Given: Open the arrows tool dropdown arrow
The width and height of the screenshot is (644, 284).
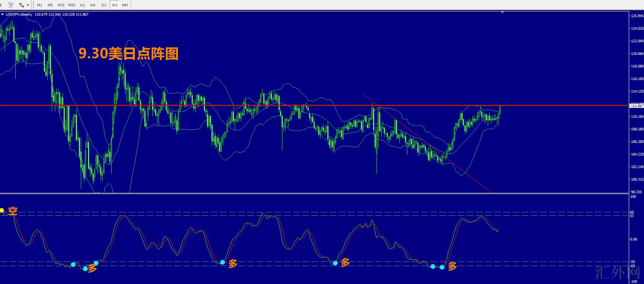Looking at the screenshot, I should click(x=28, y=5).
